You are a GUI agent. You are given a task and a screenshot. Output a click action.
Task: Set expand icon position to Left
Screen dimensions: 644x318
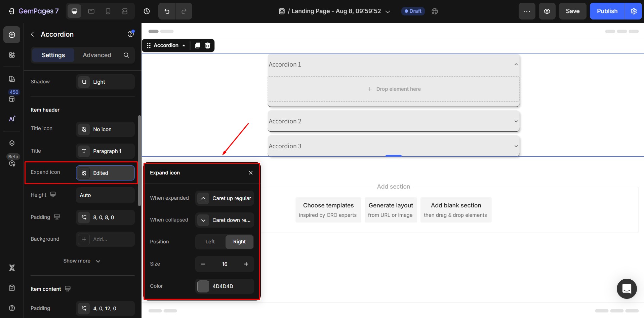click(x=210, y=242)
